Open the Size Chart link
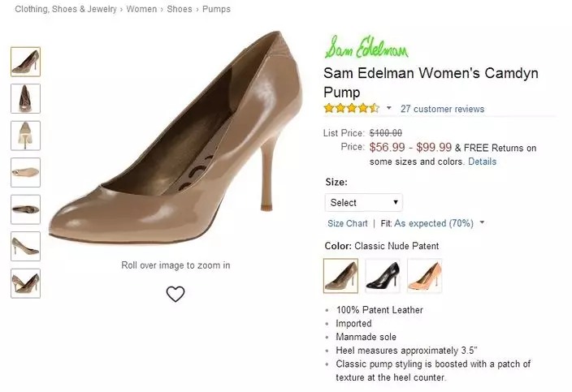Screen dimensions: 572x392 pyautogui.click(x=347, y=223)
